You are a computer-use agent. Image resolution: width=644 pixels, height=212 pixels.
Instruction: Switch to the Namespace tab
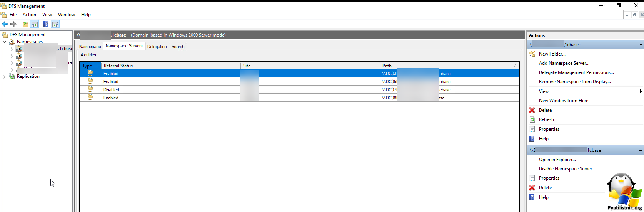click(x=90, y=47)
